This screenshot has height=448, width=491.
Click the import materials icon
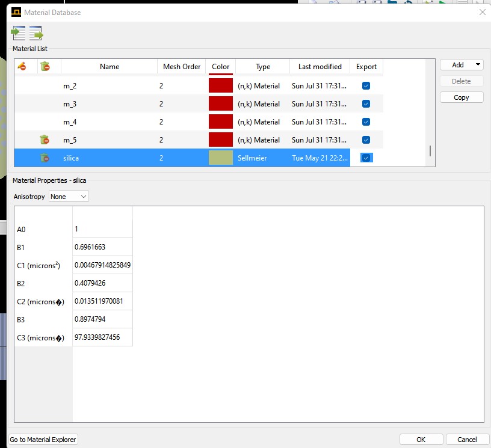click(x=19, y=34)
